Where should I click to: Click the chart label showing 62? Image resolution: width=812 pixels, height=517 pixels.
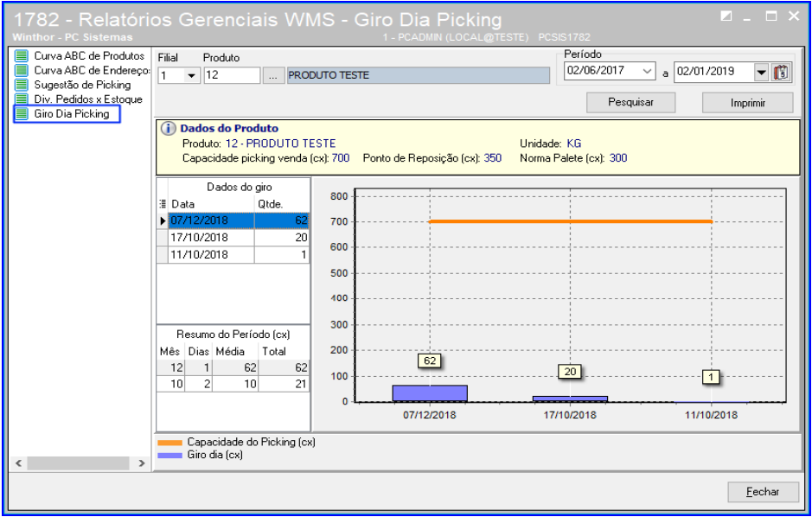pyautogui.click(x=429, y=361)
